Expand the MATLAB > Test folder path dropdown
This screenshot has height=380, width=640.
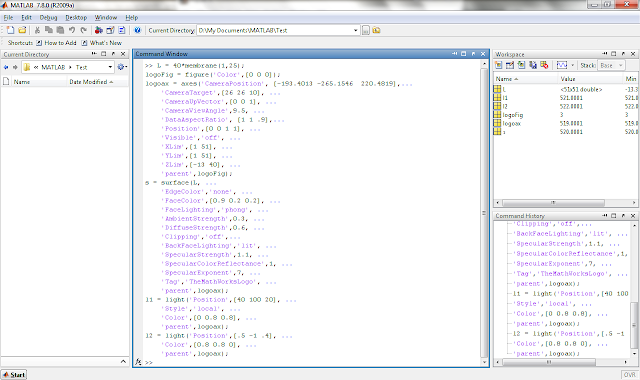[x=110, y=67]
